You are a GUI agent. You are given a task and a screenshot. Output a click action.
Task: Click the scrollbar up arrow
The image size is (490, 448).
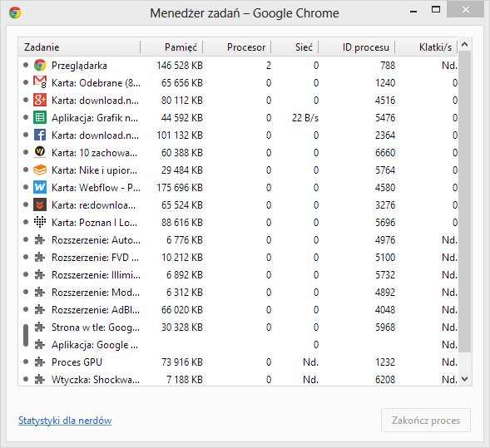point(465,44)
